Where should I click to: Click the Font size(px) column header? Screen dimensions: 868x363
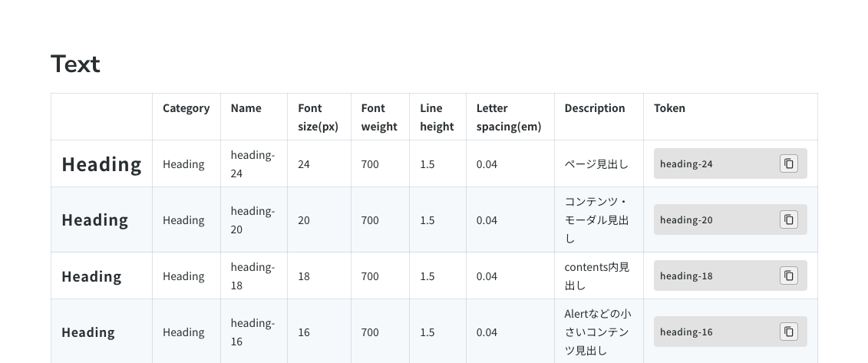coord(318,117)
